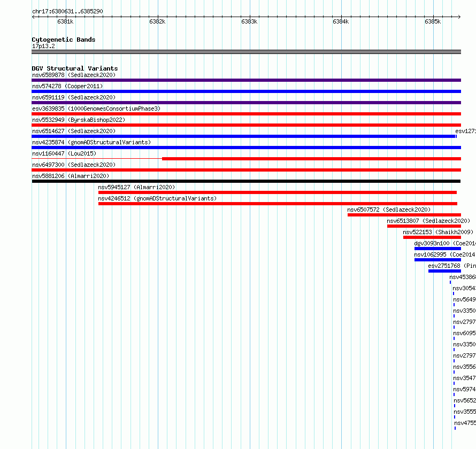
Task: Open the esv3639835 (1000GenomesConsortiumPhase3) label
Action: click(x=96, y=109)
